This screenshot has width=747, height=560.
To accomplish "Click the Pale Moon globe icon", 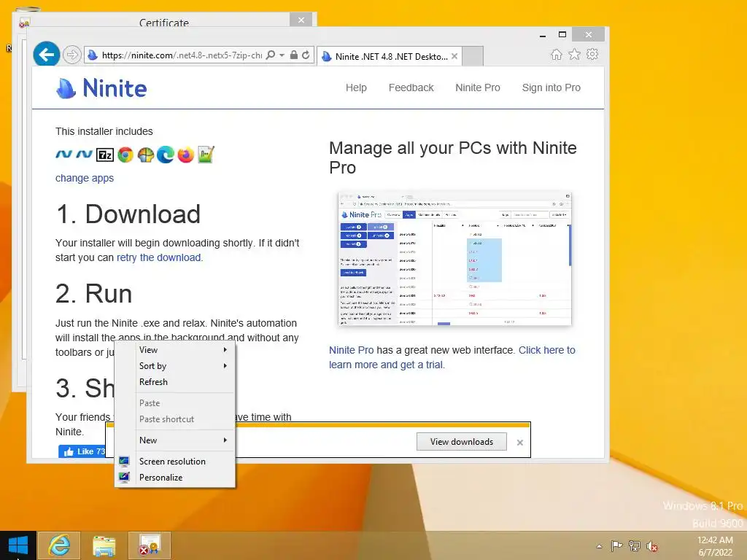I will point(145,155).
